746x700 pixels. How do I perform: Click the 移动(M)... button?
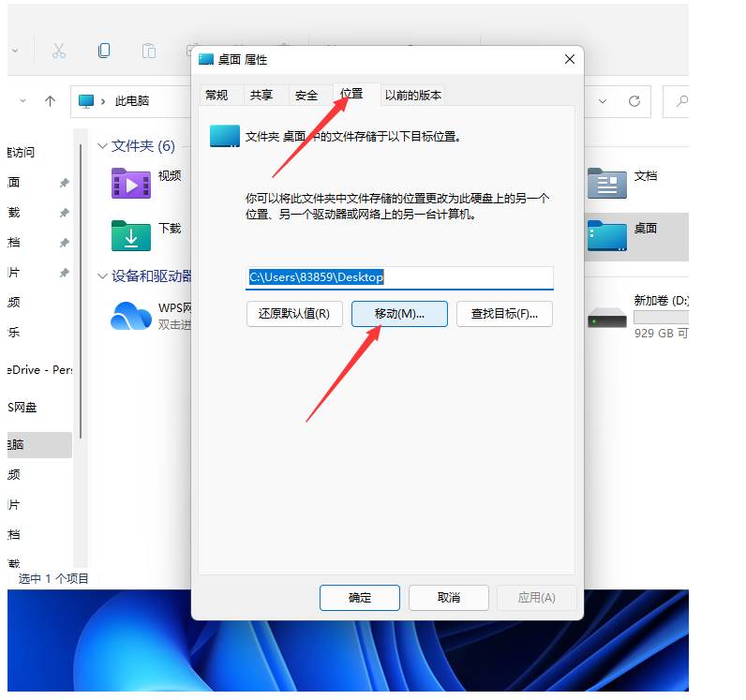(399, 314)
